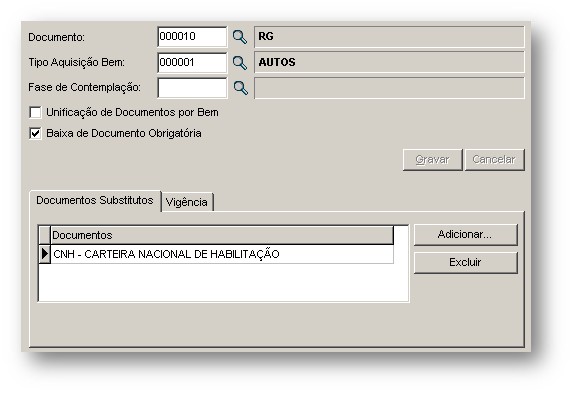
Task: Click the empty Fase de Contemplação description box
Action: (389, 88)
